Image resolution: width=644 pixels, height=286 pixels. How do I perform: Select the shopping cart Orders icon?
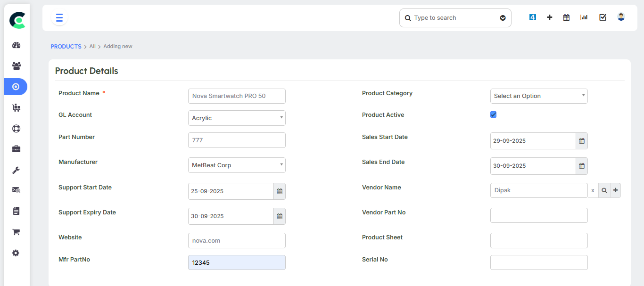coord(16,232)
